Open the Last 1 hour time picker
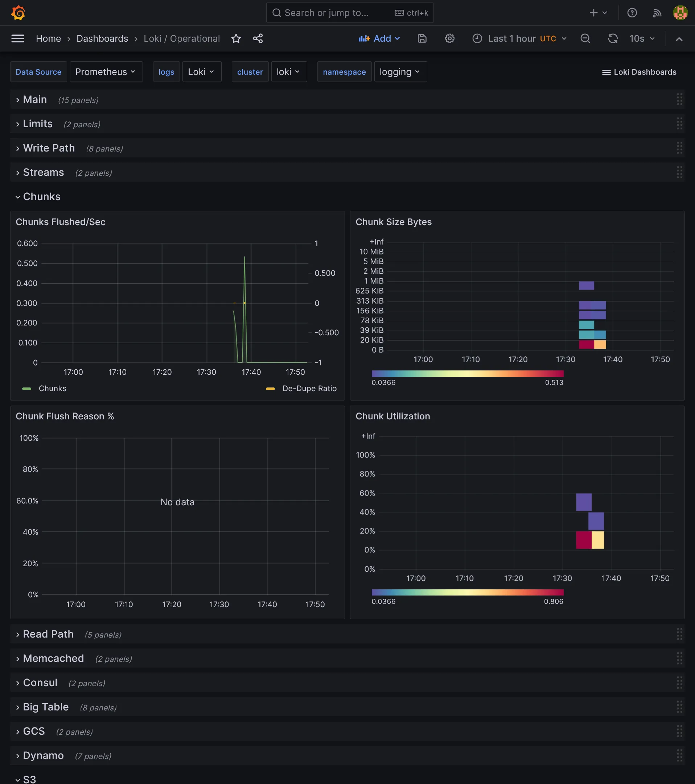Viewport: 695px width, 784px height. click(x=519, y=38)
